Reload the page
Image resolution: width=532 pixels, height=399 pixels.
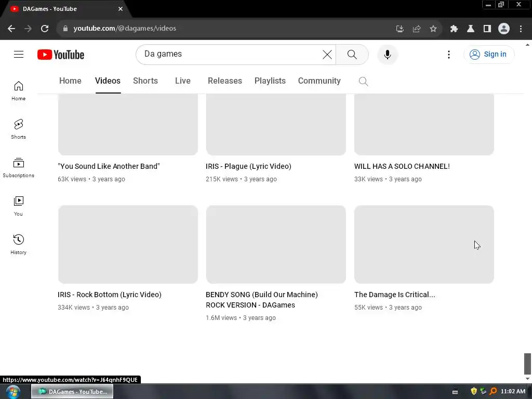point(45,29)
